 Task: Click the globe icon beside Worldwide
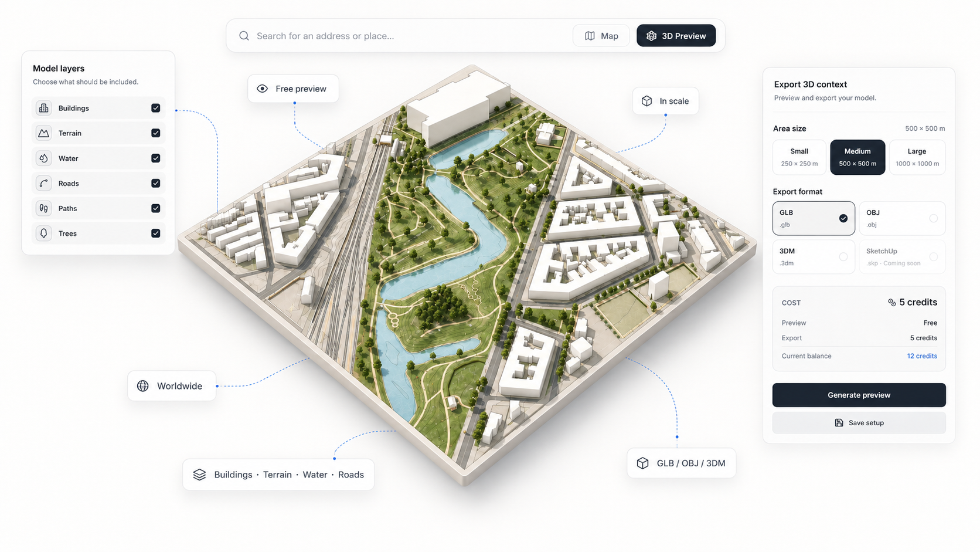tap(142, 386)
